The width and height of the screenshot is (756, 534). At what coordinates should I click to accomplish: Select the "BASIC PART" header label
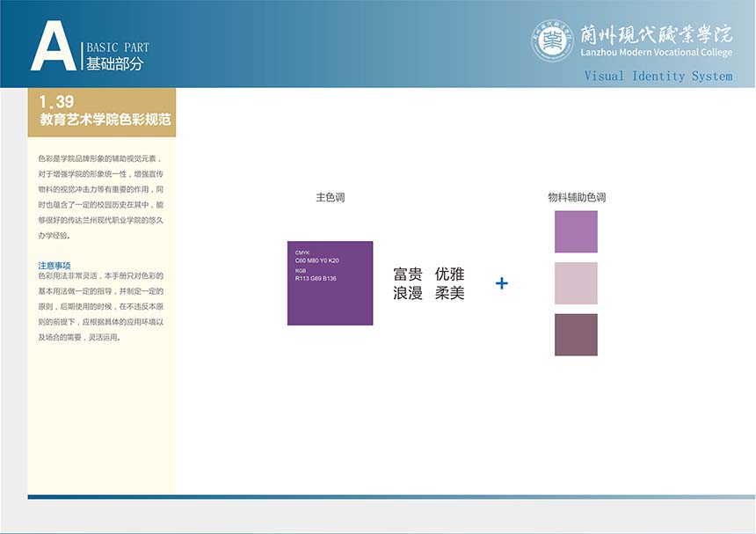118,48
